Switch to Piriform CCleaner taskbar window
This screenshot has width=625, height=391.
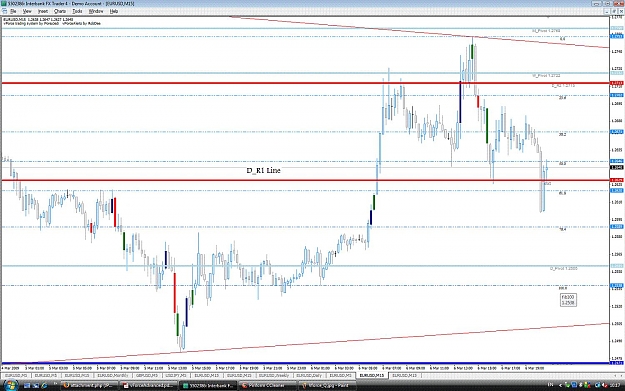267,385
